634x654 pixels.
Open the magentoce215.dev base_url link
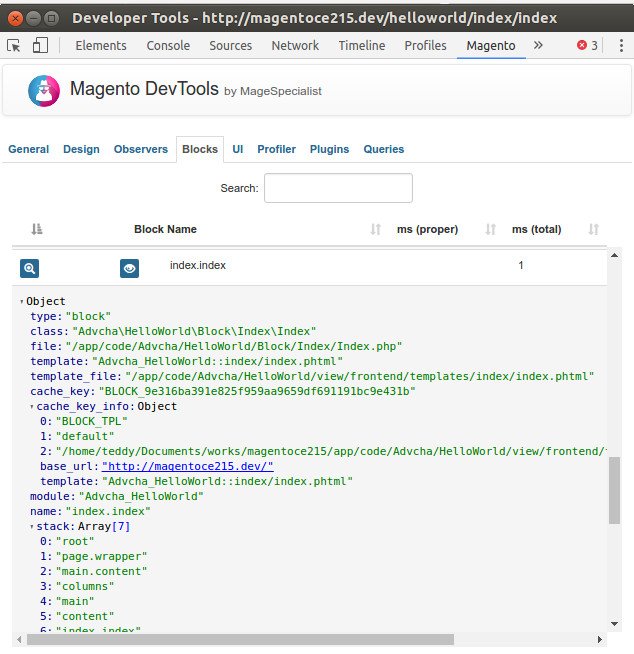pos(187,467)
